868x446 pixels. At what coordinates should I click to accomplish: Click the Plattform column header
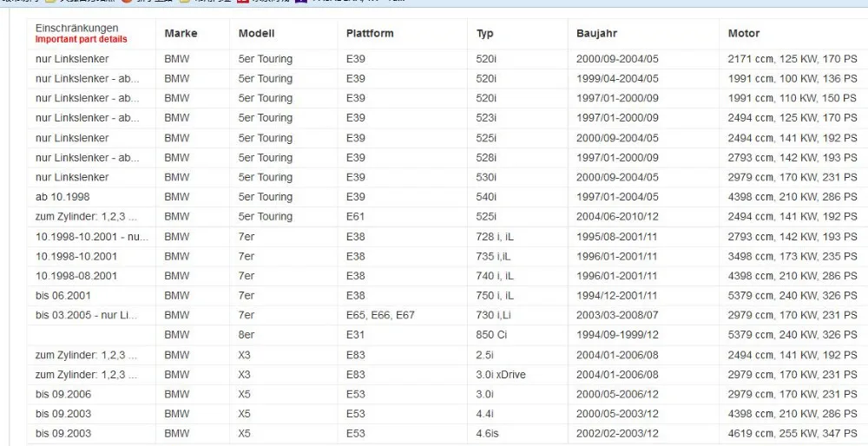(370, 33)
